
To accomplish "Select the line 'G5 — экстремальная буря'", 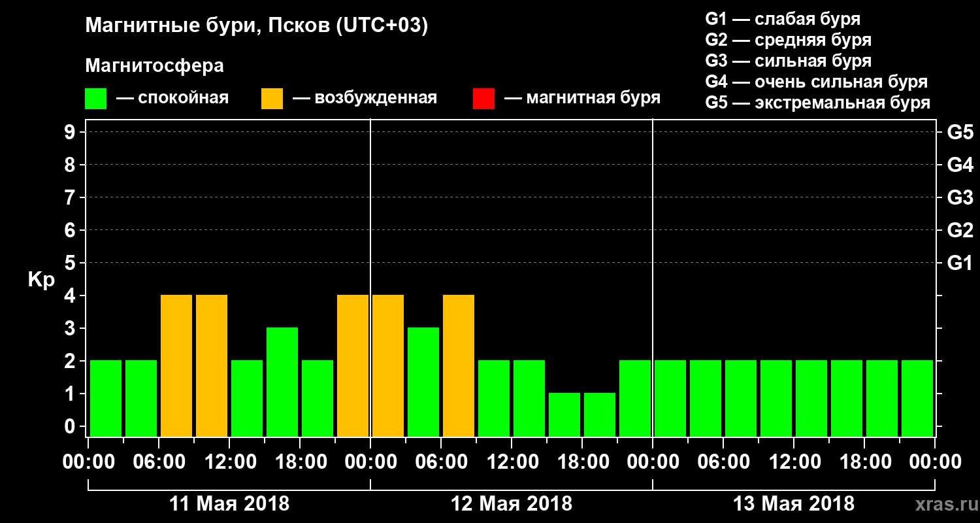I will pyautogui.click(x=817, y=103).
